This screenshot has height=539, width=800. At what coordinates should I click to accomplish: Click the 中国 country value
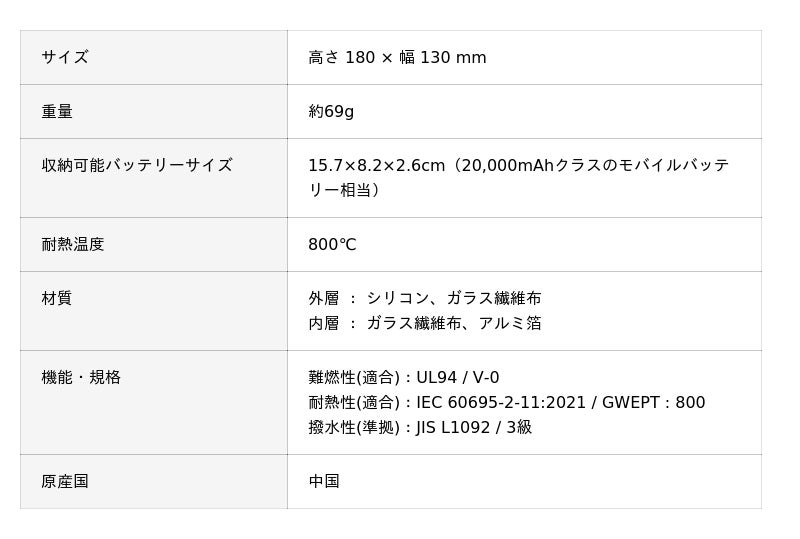tap(324, 481)
